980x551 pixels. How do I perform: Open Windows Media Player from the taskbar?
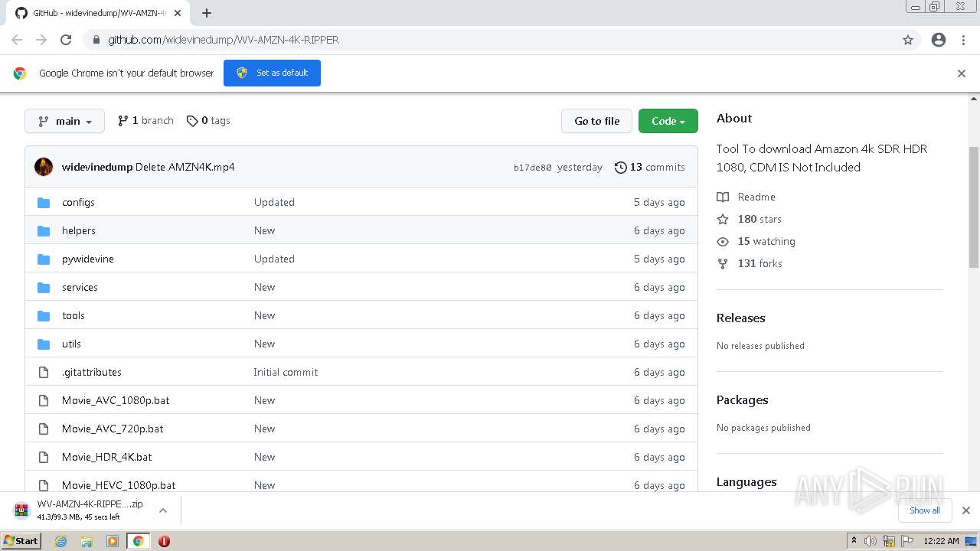(113, 541)
